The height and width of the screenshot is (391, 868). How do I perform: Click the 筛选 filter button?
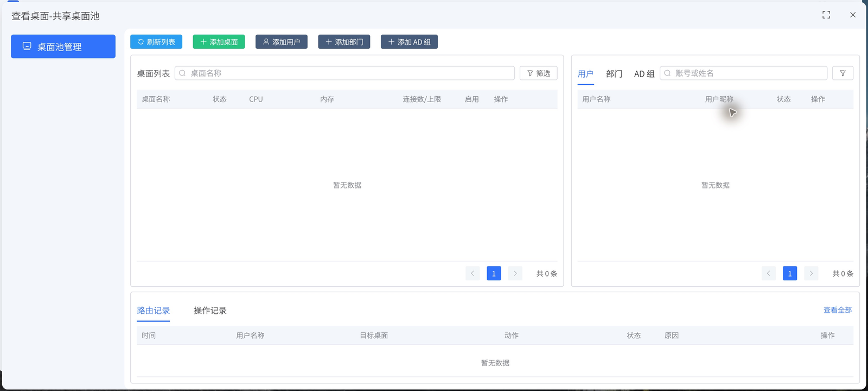coord(539,73)
